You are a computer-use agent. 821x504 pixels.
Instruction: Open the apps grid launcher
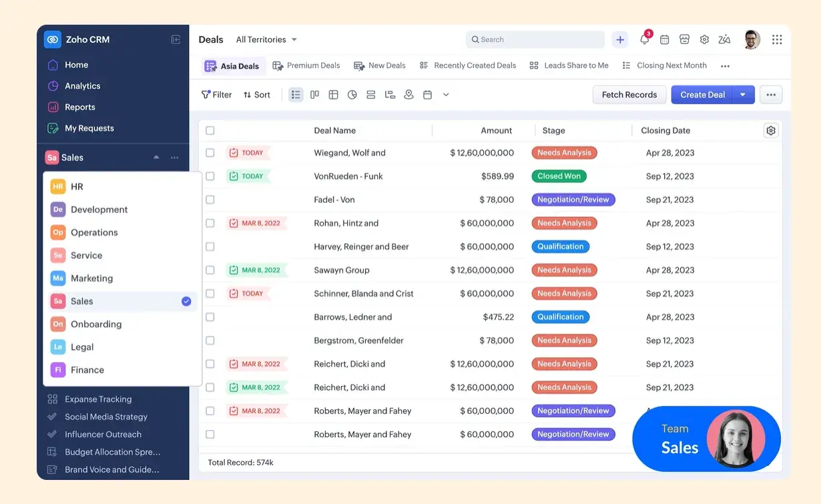pyautogui.click(x=777, y=39)
